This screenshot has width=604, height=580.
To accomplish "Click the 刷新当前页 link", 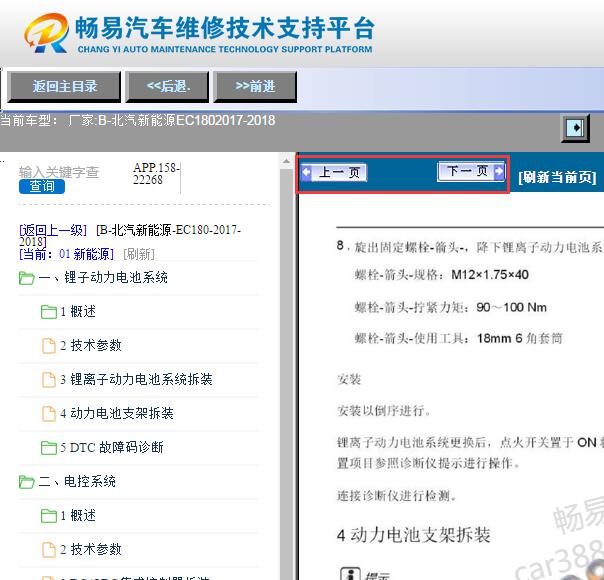I will tap(557, 178).
